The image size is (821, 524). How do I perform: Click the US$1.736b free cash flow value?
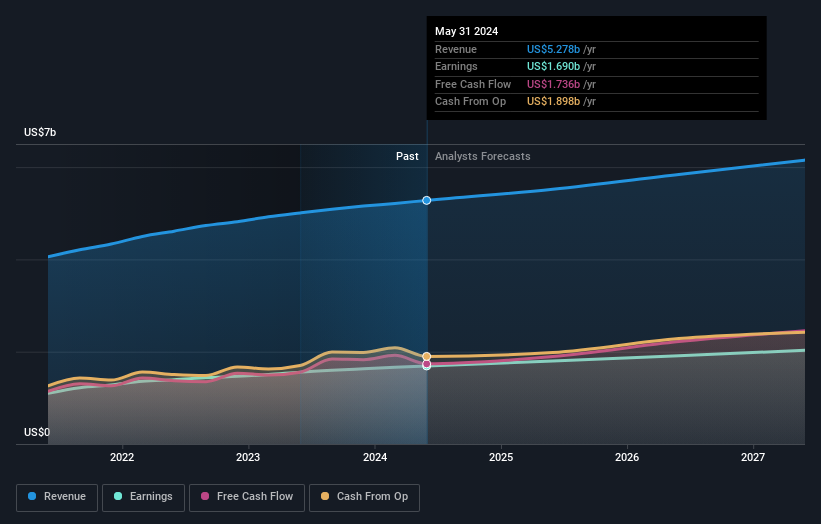click(553, 84)
